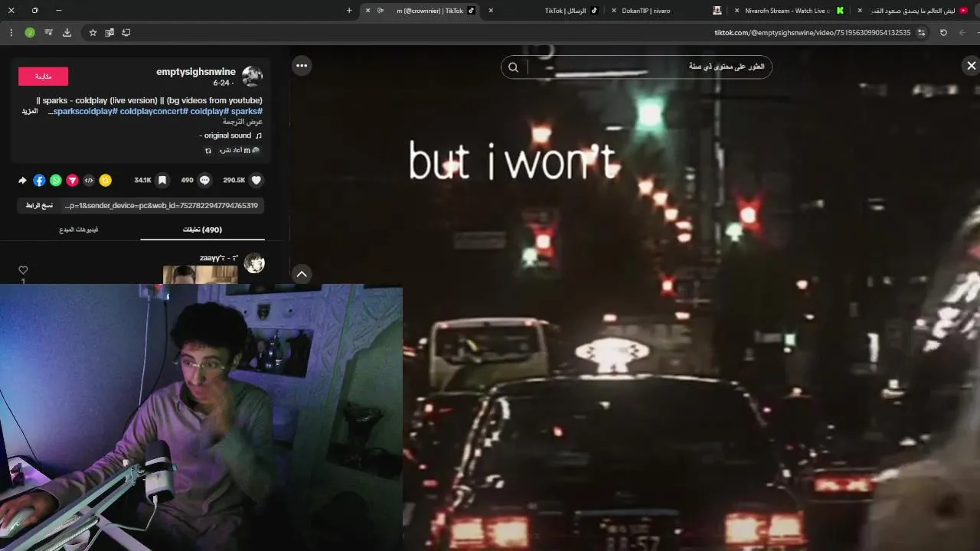Open site settings icon beside URL

click(x=921, y=33)
